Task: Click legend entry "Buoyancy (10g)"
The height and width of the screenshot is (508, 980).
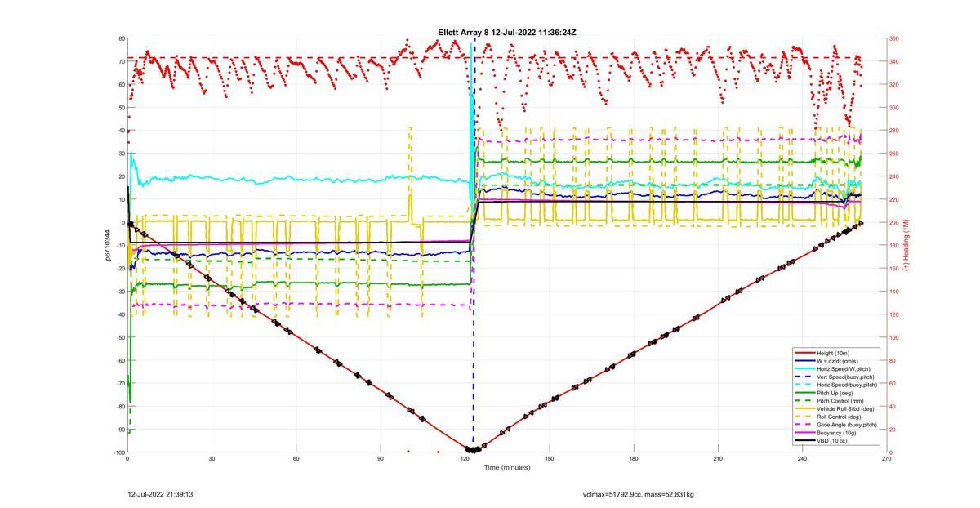Action: tap(835, 433)
